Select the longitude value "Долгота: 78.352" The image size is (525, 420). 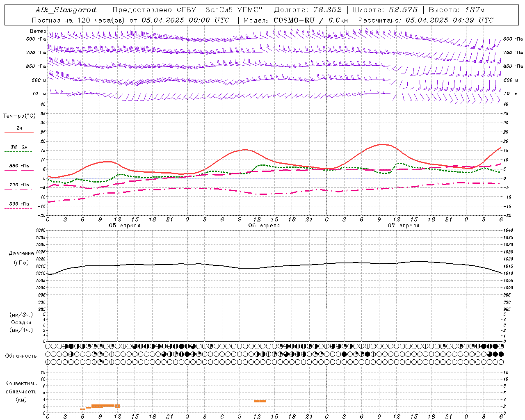[307, 10]
